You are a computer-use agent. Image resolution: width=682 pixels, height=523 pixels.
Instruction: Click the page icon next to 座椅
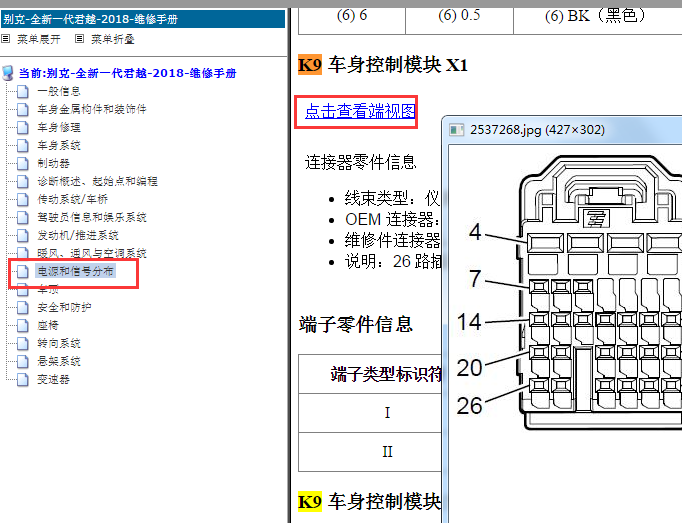[23, 325]
